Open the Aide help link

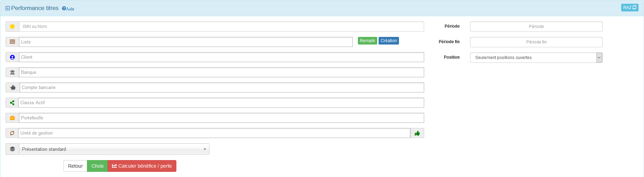[68, 9]
